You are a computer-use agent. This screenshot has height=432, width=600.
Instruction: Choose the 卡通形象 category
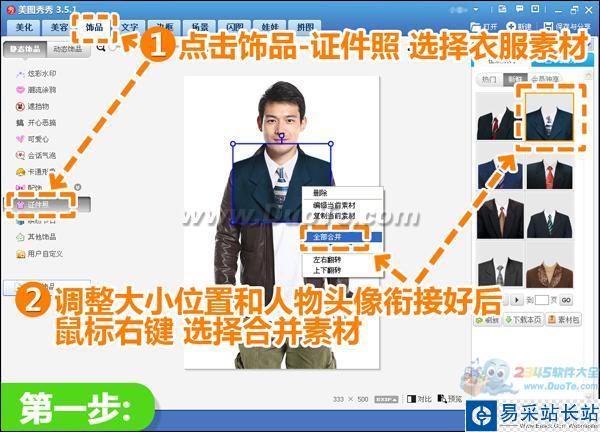click(x=37, y=172)
